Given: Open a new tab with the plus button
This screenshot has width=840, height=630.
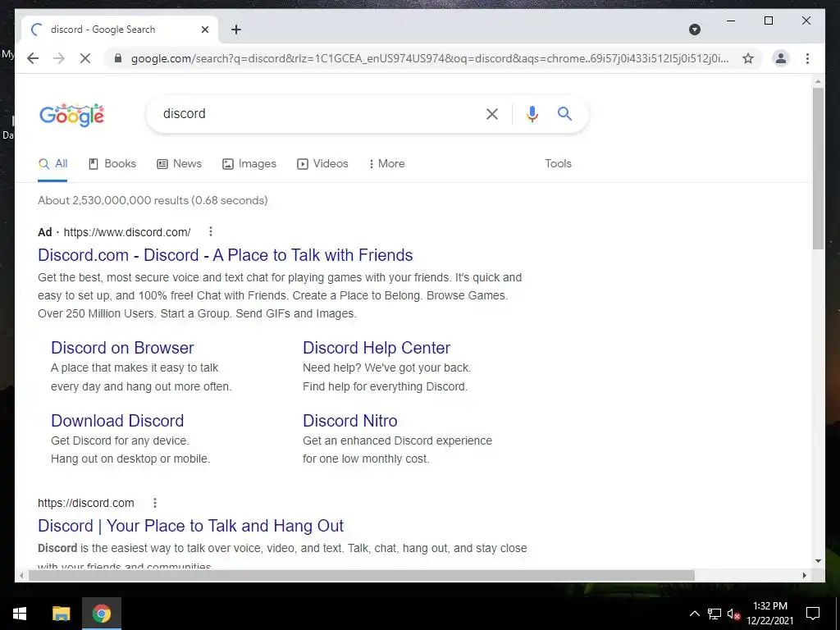Looking at the screenshot, I should pyautogui.click(x=235, y=30).
